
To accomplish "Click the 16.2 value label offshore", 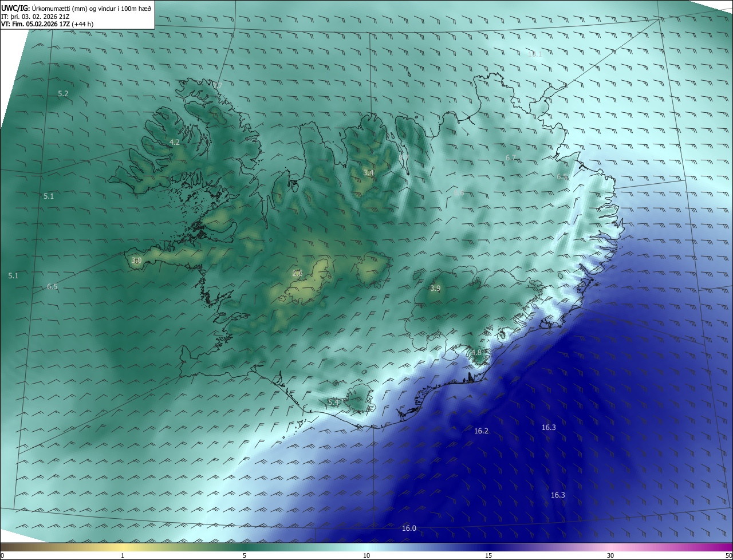I will point(481,431).
